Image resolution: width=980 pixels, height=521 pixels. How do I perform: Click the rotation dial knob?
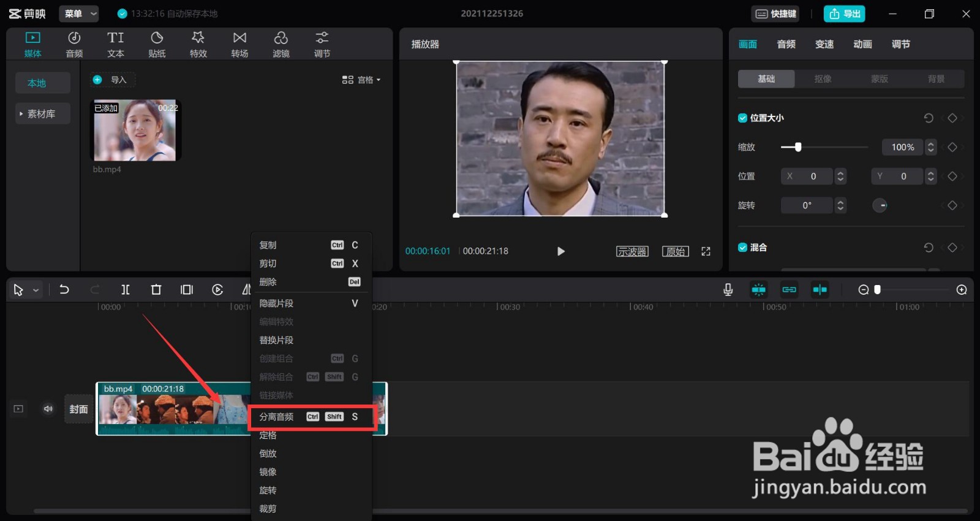pos(880,205)
